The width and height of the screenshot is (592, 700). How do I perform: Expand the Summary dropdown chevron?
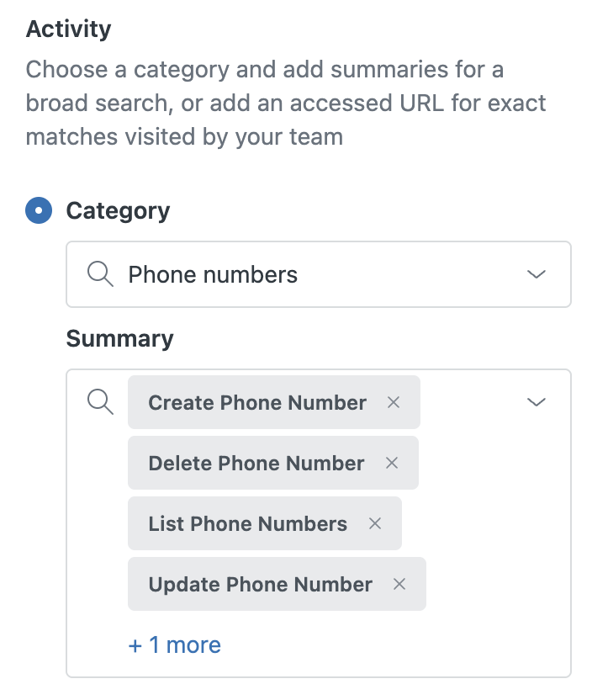coord(536,402)
